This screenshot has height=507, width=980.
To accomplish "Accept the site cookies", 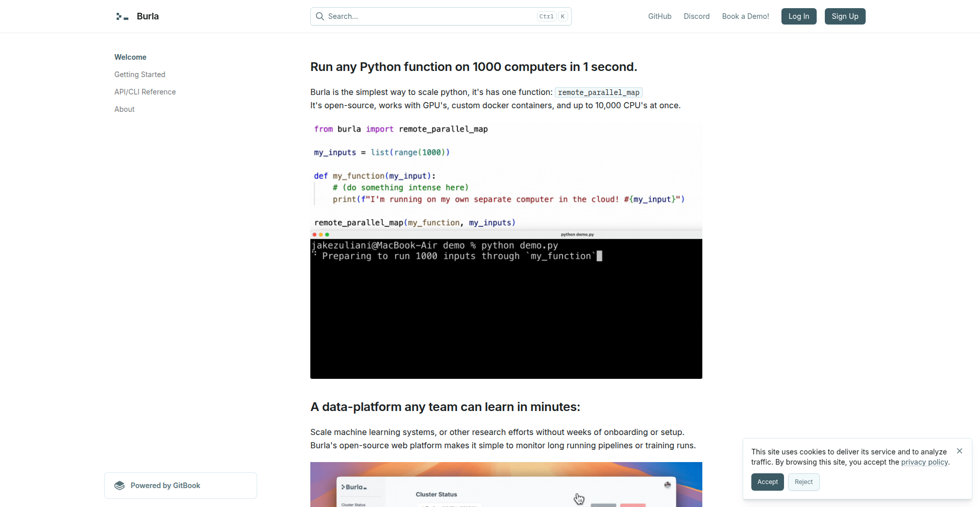I will pos(767,482).
